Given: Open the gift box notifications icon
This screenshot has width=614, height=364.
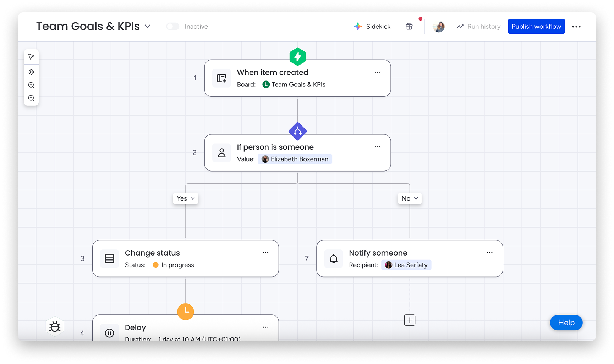Looking at the screenshot, I should coord(409,26).
